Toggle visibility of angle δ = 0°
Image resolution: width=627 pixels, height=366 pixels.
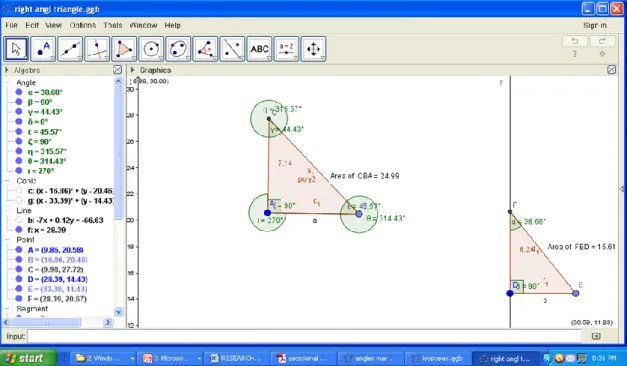click(x=19, y=122)
